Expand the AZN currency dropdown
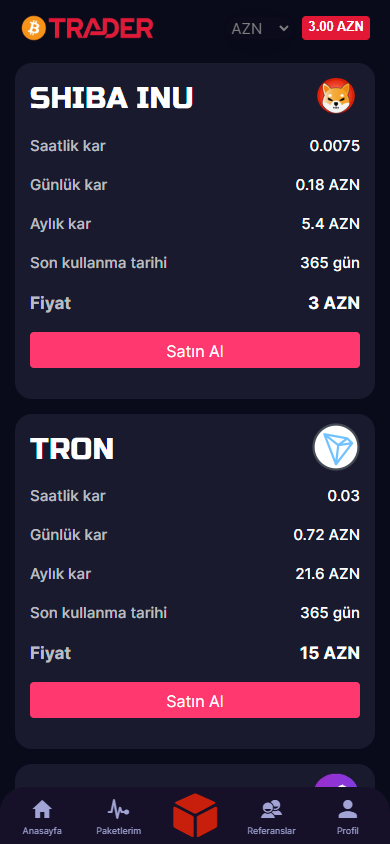 click(x=259, y=29)
